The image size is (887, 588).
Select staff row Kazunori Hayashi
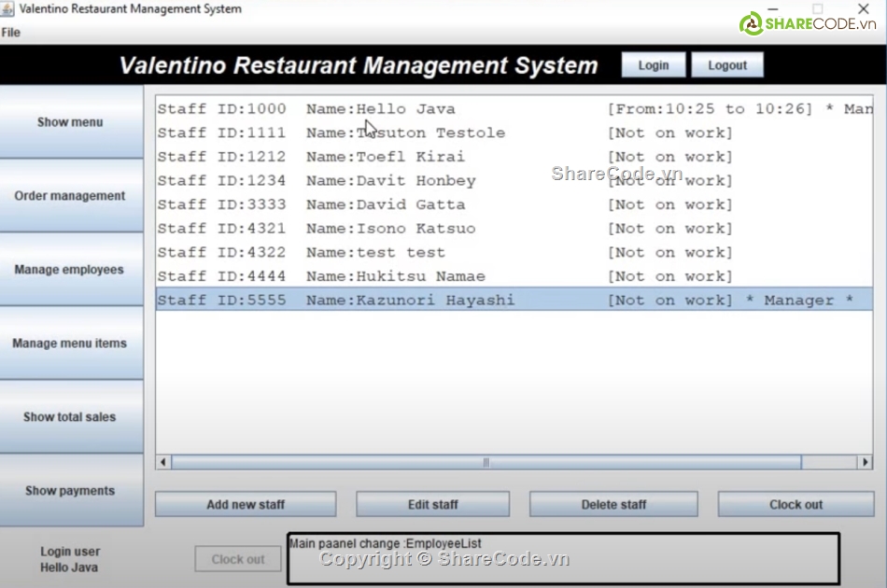pyautogui.click(x=514, y=300)
